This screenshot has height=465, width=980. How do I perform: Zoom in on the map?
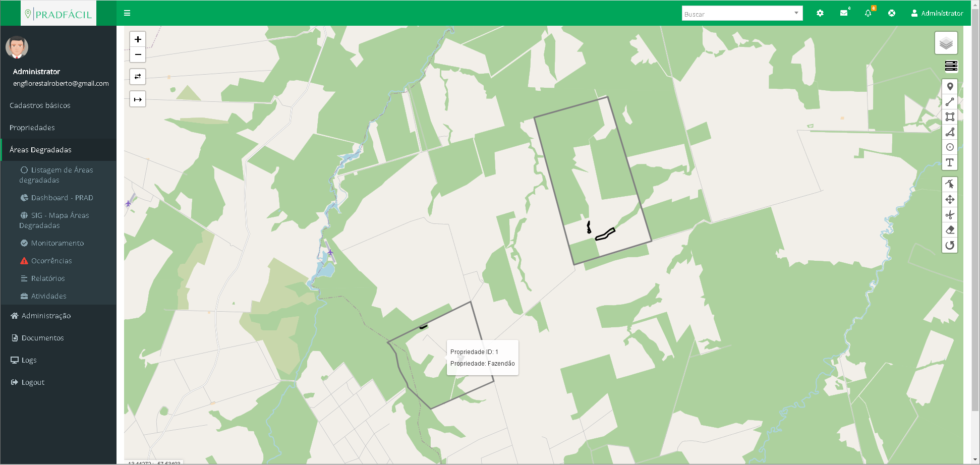(x=138, y=39)
